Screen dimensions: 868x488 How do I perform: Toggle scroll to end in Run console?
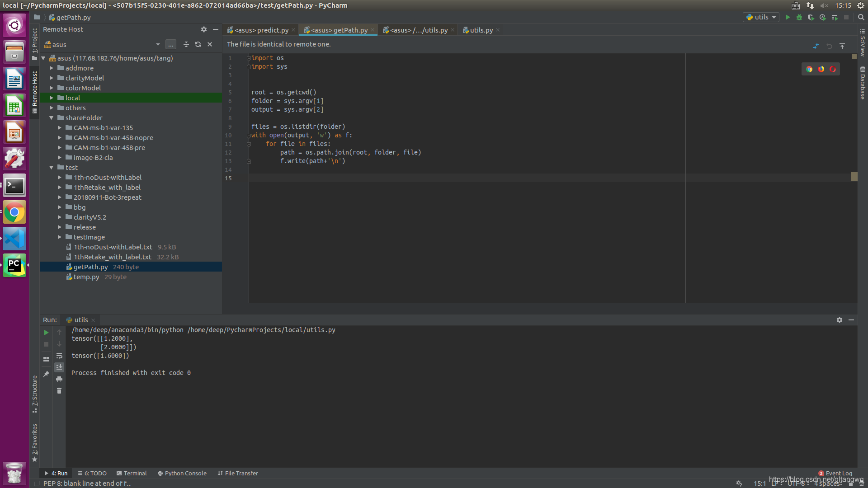pos(59,367)
